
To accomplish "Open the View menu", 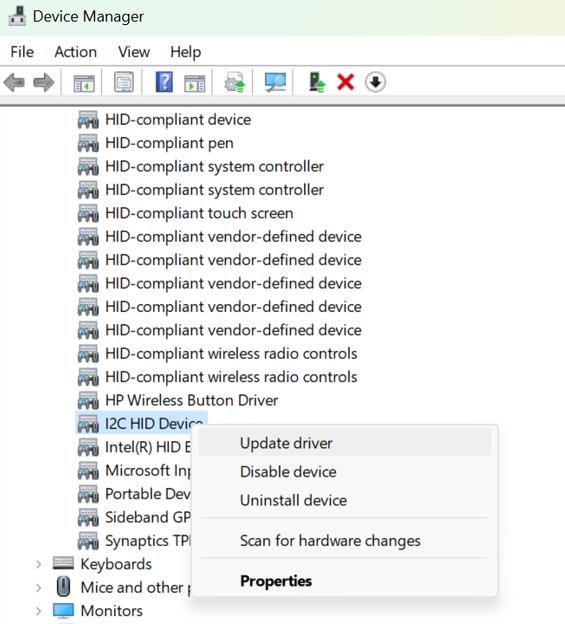I will [x=134, y=52].
